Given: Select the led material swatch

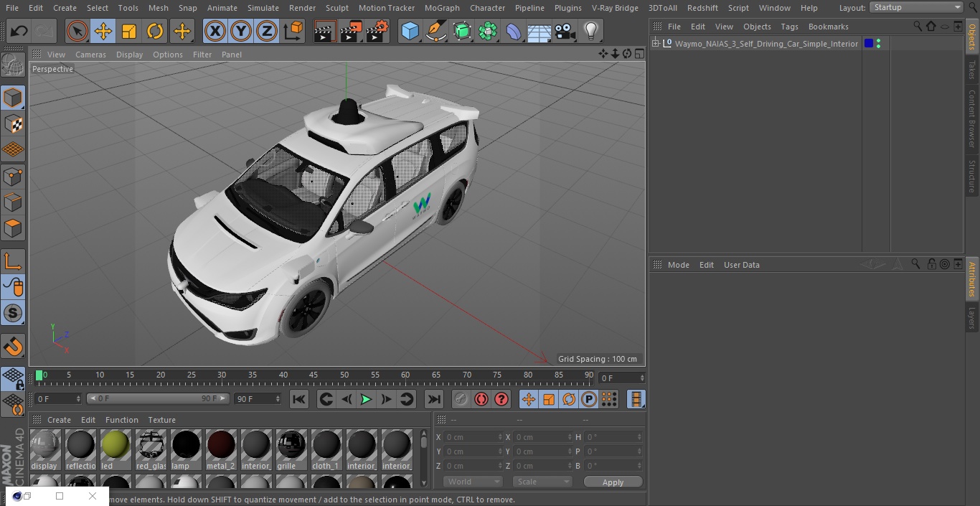Looking at the screenshot, I should (116, 450).
